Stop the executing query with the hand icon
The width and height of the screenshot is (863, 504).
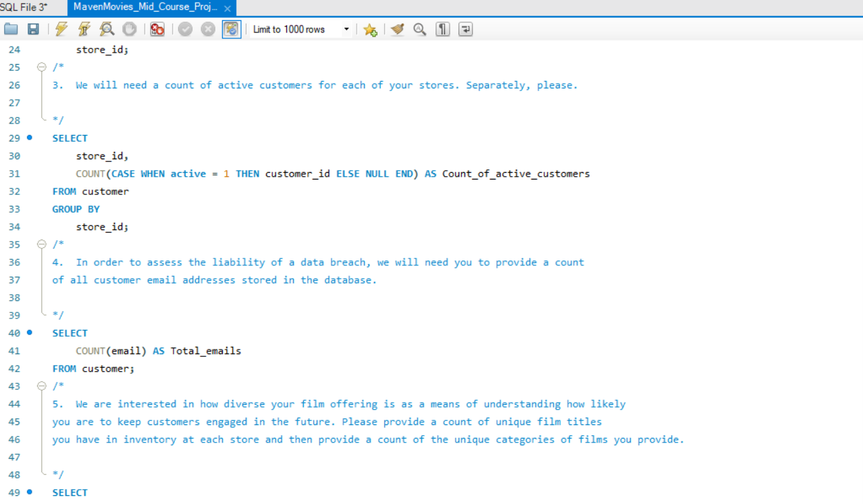130,29
